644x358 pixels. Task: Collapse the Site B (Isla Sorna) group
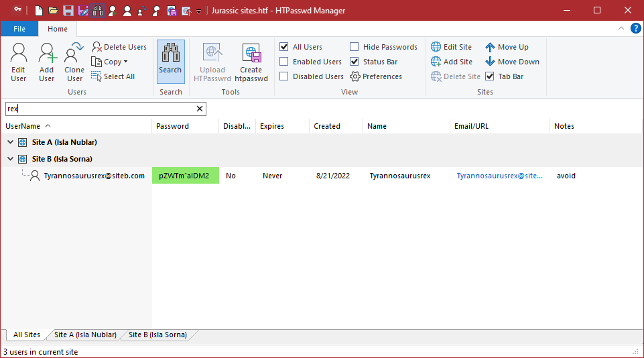tap(10, 159)
